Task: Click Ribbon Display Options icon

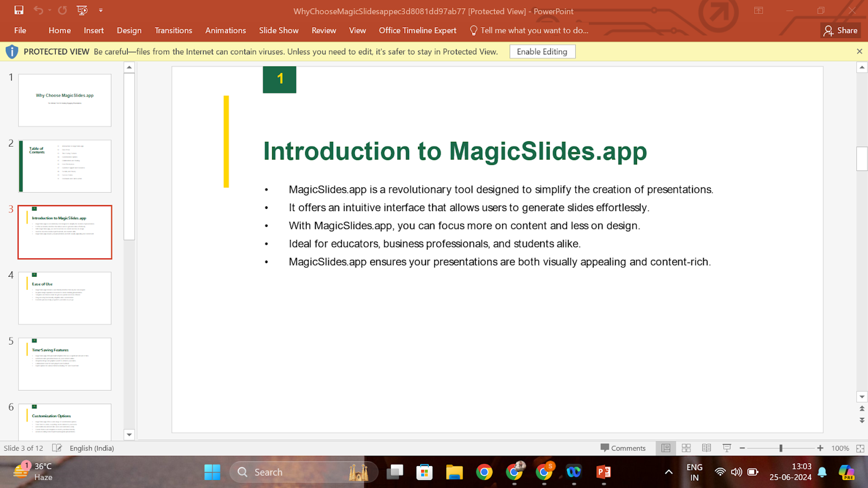Action: [x=759, y=10]
